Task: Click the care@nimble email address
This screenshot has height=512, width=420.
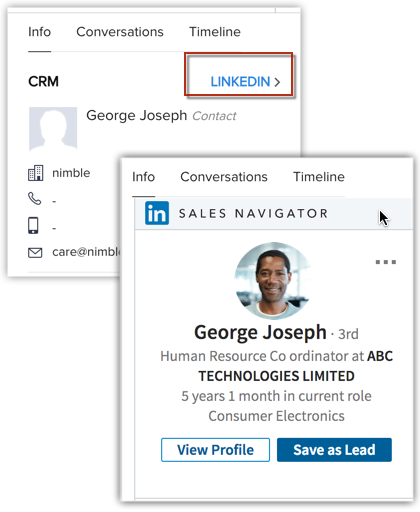Action: [86, 252]
